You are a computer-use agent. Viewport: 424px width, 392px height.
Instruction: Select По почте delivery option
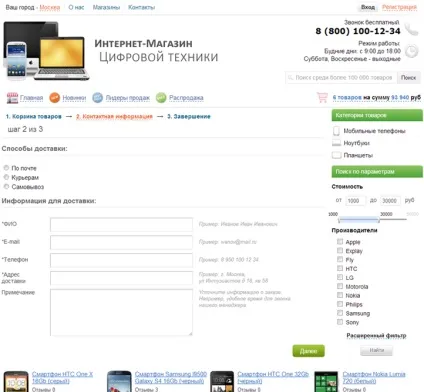coord(6,168)
